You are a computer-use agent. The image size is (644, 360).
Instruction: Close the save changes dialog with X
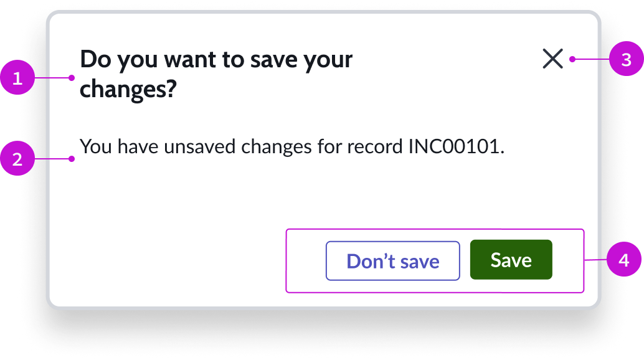pos(552,59)
